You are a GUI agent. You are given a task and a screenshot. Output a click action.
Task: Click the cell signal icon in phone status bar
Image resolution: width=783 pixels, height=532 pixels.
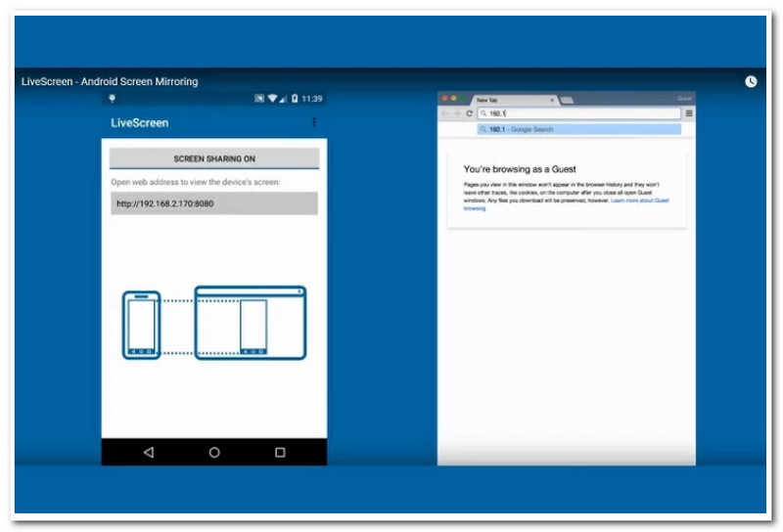283,99
